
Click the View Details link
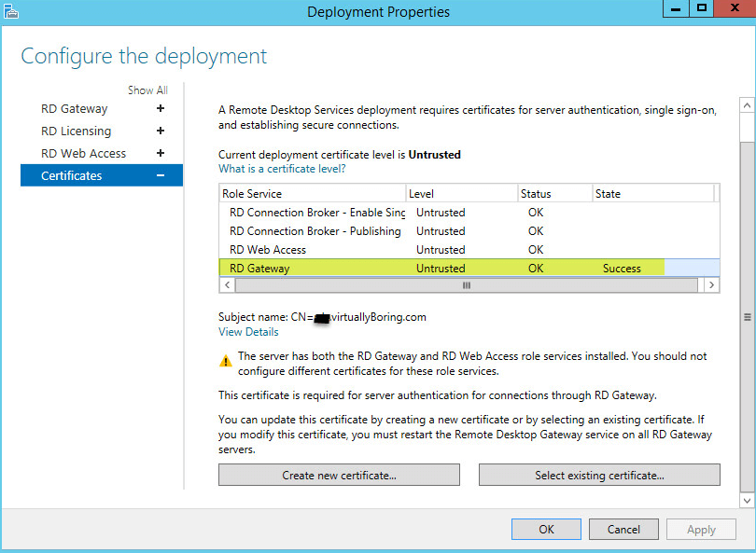(248, 332)
